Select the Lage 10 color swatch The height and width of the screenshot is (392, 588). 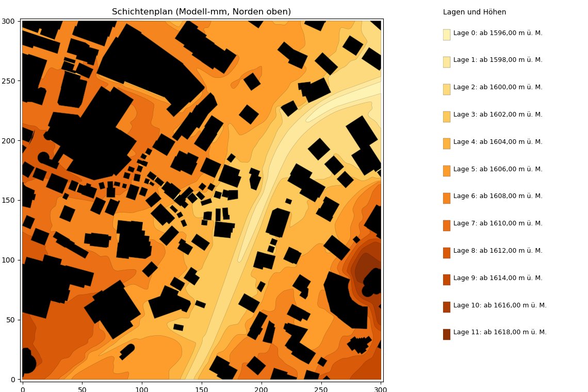(447, 307)
